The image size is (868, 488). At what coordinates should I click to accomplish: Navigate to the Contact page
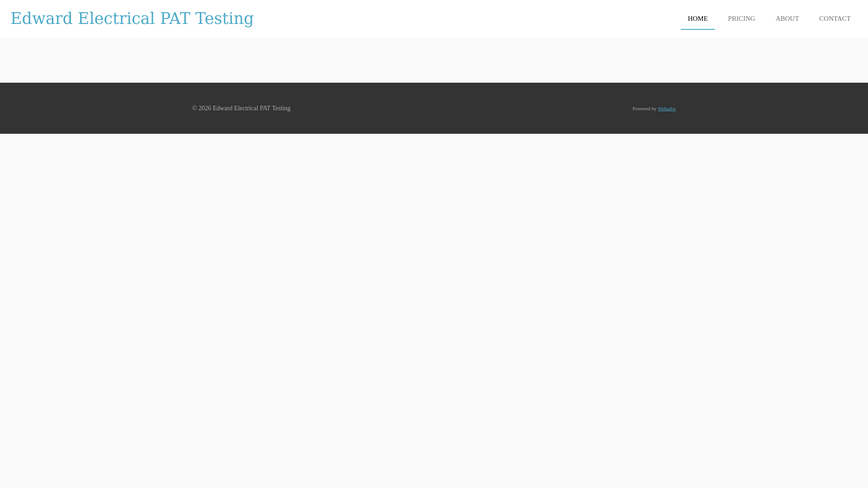click(x=835, y=19)
